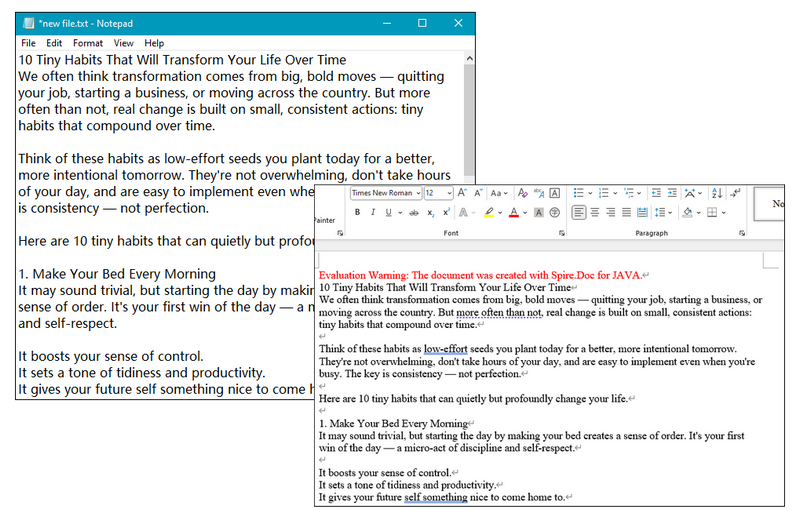
Task: Click the phonetic guide icon
Action: point(539,193)
